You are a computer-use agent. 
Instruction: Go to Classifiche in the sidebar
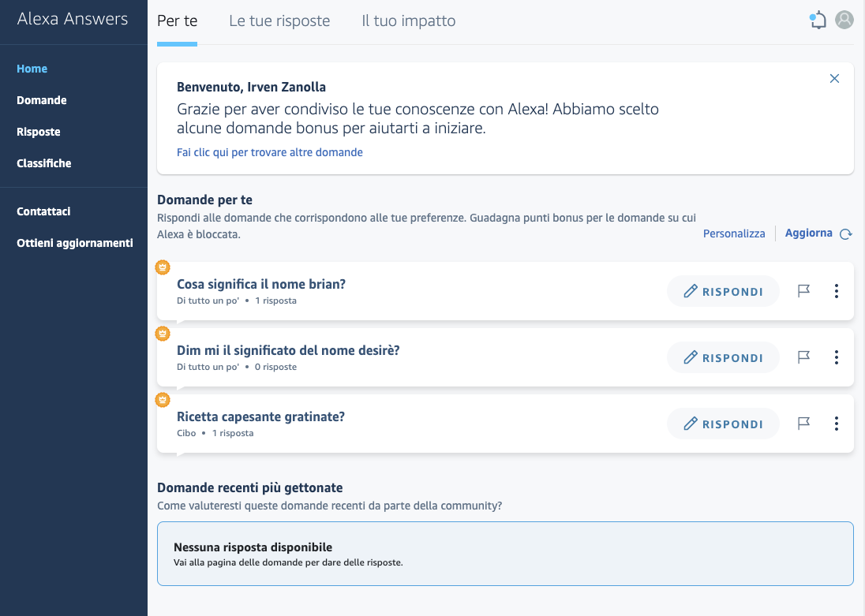pyautogui.click(x=44, y=163)
